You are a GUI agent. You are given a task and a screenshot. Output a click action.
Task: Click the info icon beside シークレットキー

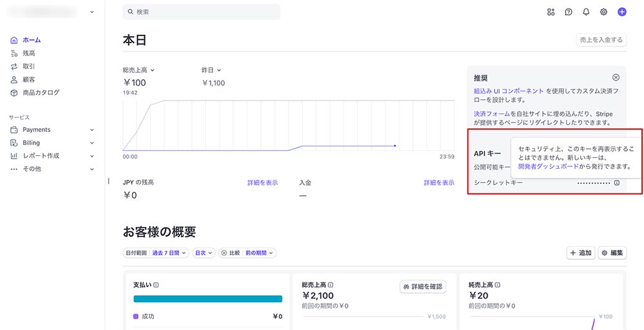616,183
